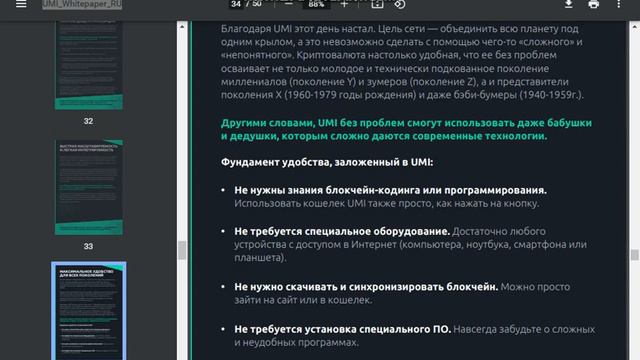The height and width of the screenshot is (360, 640).
Task: Click bullet 'Не требуется специальное оборудование.'
Action: pyautogui.click(x=342, y=231)
